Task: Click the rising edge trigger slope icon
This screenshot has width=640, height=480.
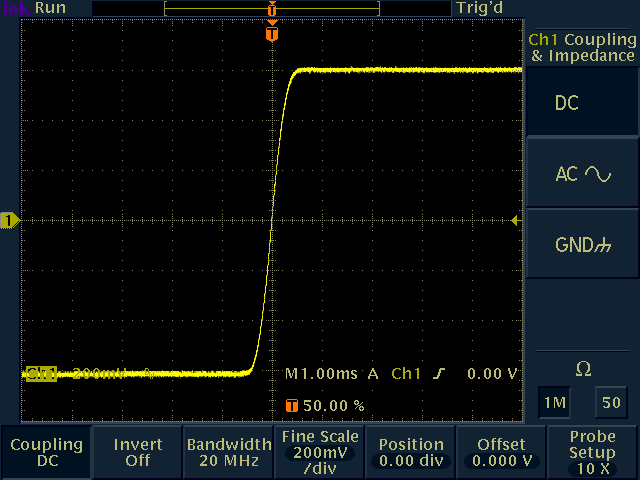Action: 439,374
